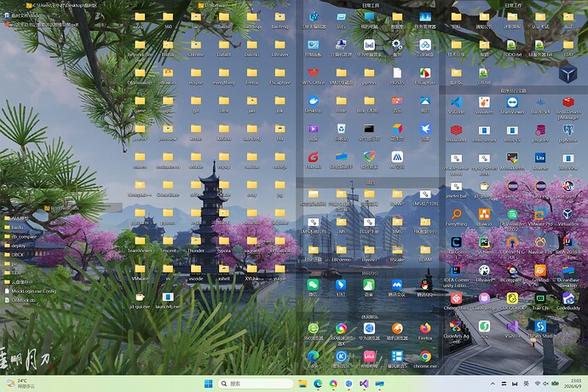This screenshot has height=392, width=588.
Task: Open the db_compare folder in left list
Action: (20, 236)
